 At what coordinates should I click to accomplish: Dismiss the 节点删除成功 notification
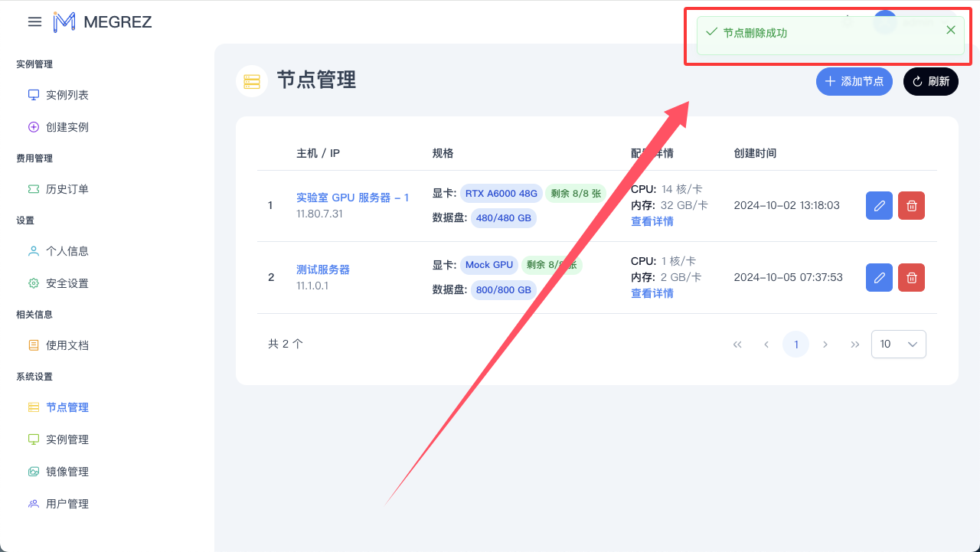pos(950,30)
